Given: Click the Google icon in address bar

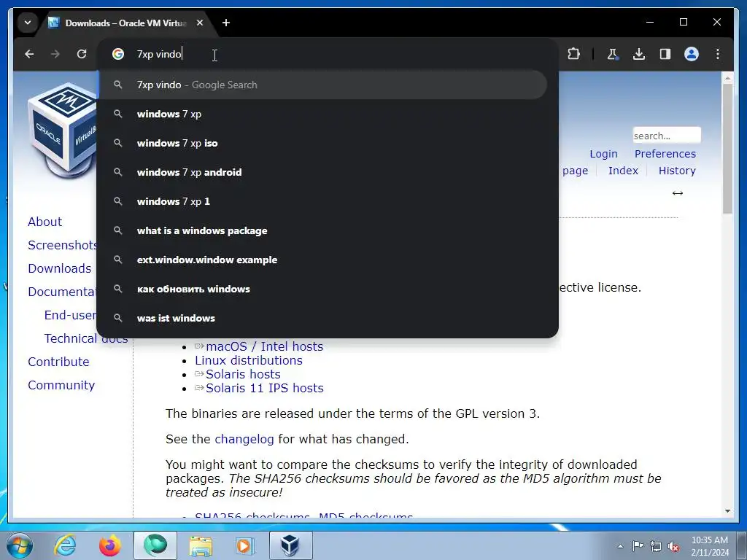Looking at the screenshot, I should click(x=118, y=54).
